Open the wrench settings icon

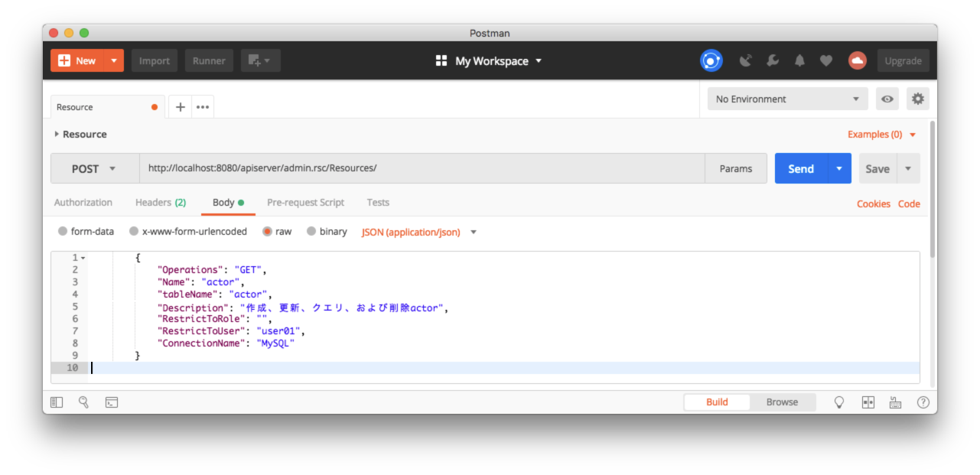[x=773, y=60]
